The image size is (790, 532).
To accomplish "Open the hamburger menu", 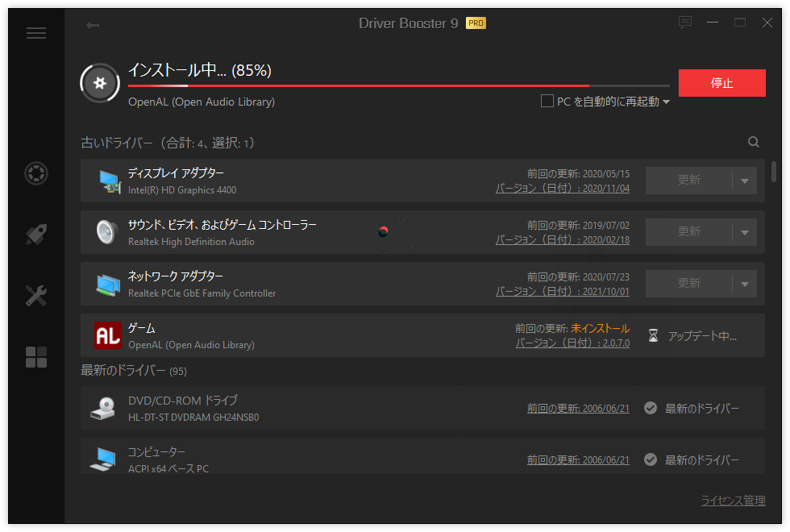I will [x=36, y=33].
